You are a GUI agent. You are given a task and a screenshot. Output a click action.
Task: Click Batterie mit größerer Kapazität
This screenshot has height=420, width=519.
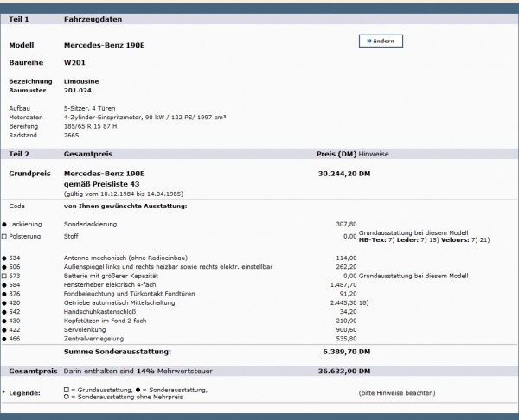[x=111, y=276]
